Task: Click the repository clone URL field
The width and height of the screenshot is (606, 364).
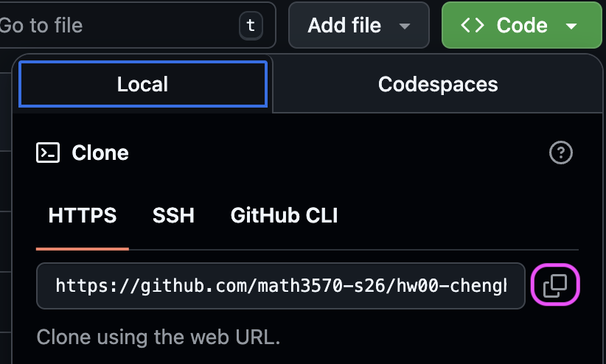Action: 280,286
